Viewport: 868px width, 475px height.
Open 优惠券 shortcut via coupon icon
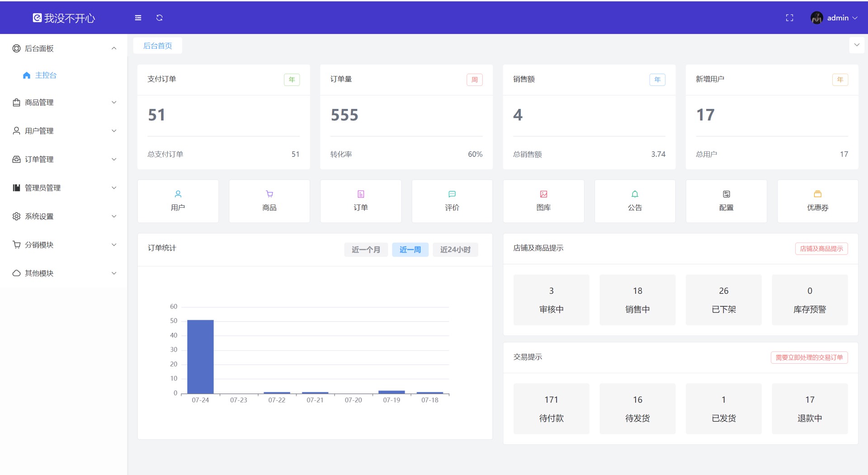coord(818,194)
